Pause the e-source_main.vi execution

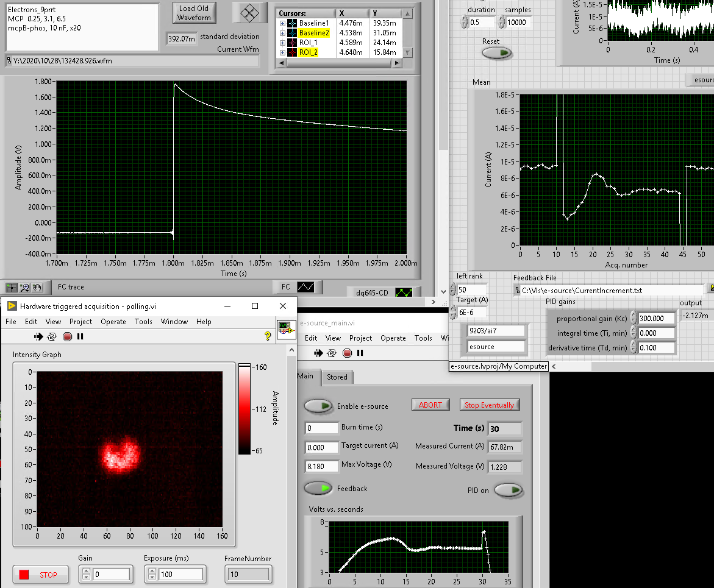(x=360, y=353)
